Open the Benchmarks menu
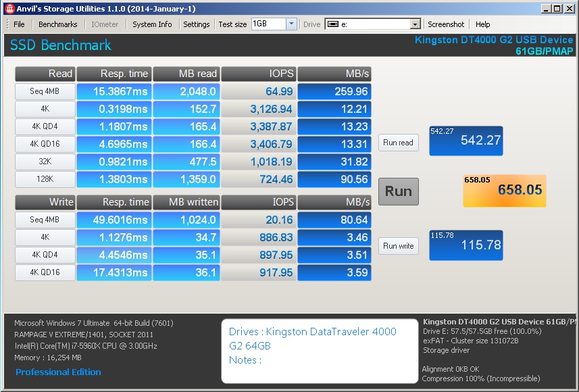Image resolution: width=579 pixels, height=392 pixels. coord(57,24)
